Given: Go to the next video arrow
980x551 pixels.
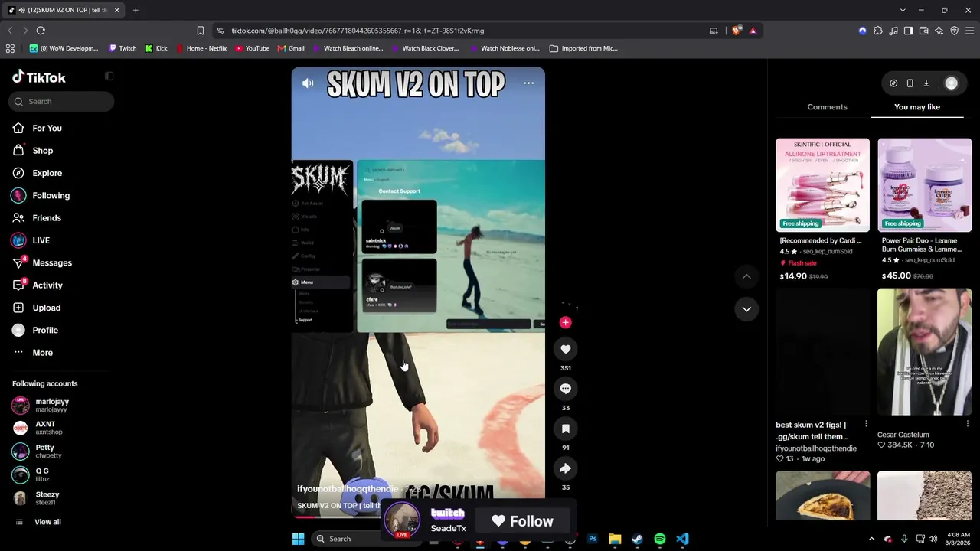Looking at the screenshot, I should click(x=746, y=309).
